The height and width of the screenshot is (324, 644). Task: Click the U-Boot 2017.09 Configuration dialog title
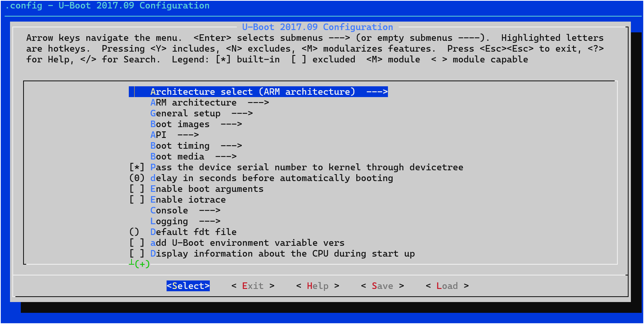[x=317, y=27]
